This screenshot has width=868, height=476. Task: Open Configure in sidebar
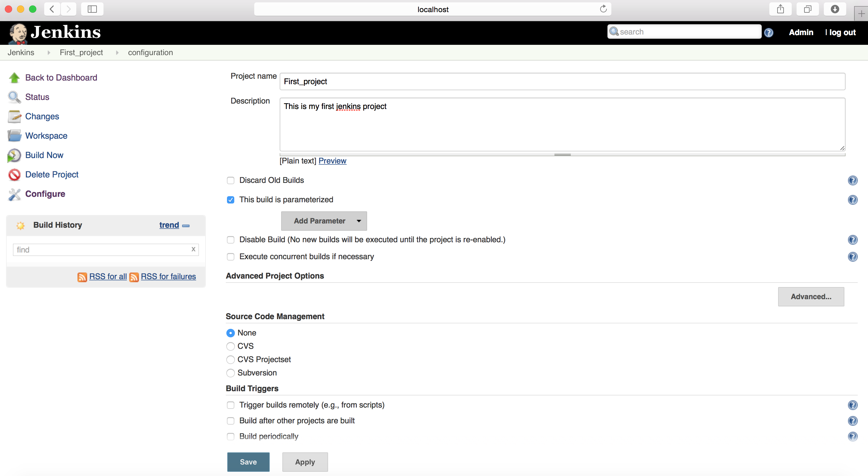tap(45, 194)
